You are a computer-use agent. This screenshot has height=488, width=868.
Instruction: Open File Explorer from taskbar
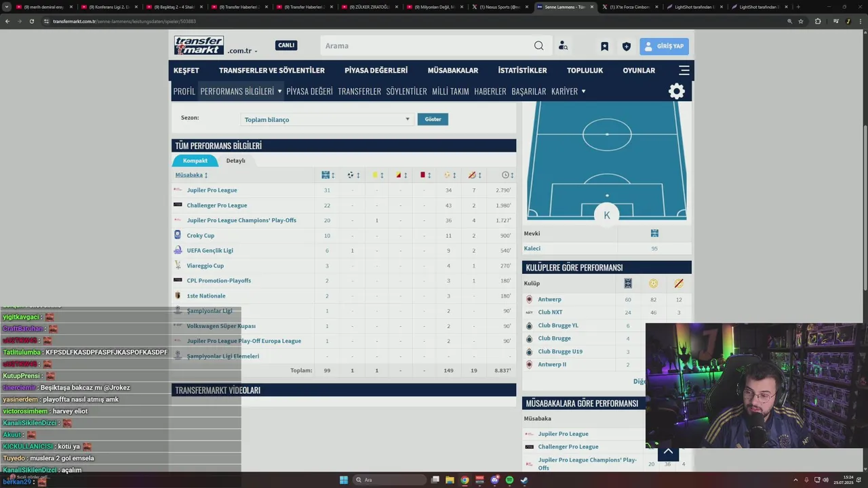point(450,480)
